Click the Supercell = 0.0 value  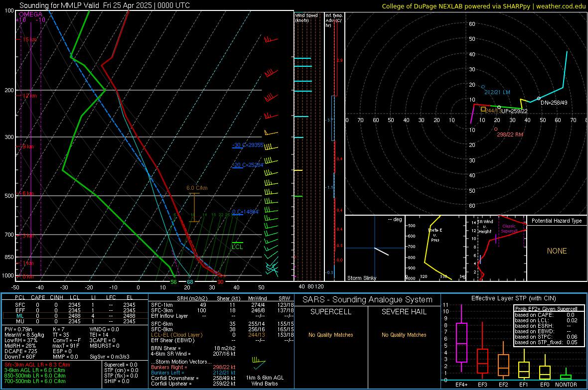tap(121, 365)
